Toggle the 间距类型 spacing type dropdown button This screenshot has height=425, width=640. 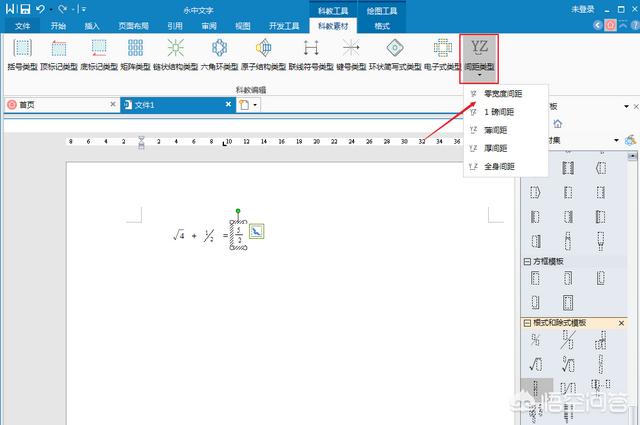[479, 58]
